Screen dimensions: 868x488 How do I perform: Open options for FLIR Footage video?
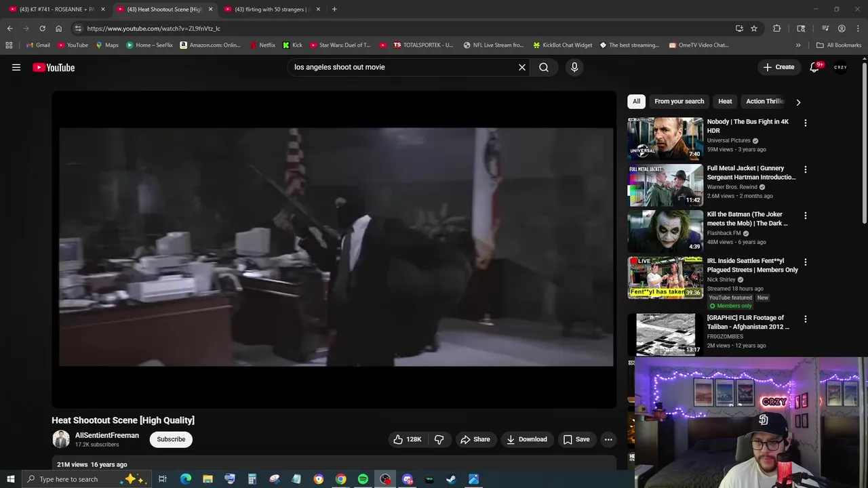pyautogui.click(x=805, y=319)
